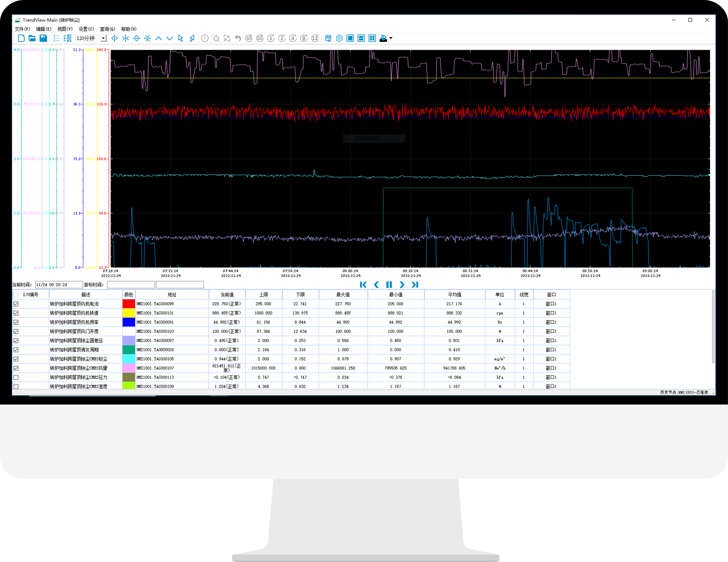
Task: Enable the 转炉加料跨屋顶除尘CMES压力 checkbox
Action: tap(16, 377)
